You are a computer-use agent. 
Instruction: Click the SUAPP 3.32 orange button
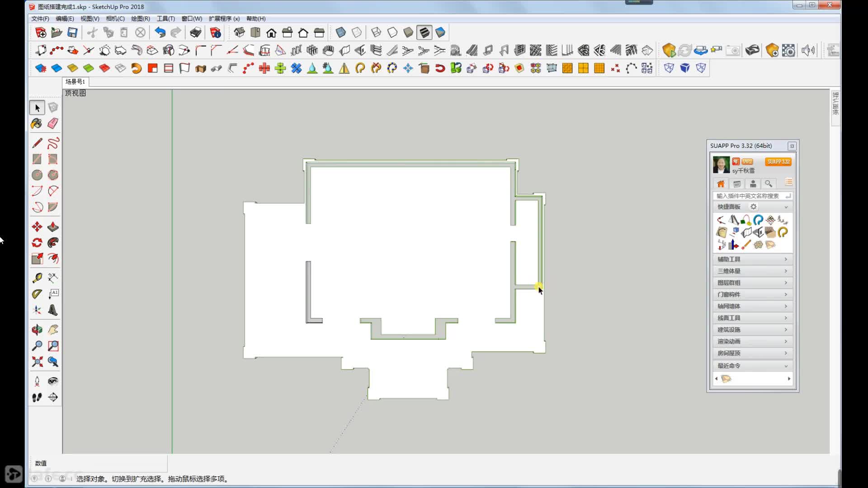coord(778,162)
